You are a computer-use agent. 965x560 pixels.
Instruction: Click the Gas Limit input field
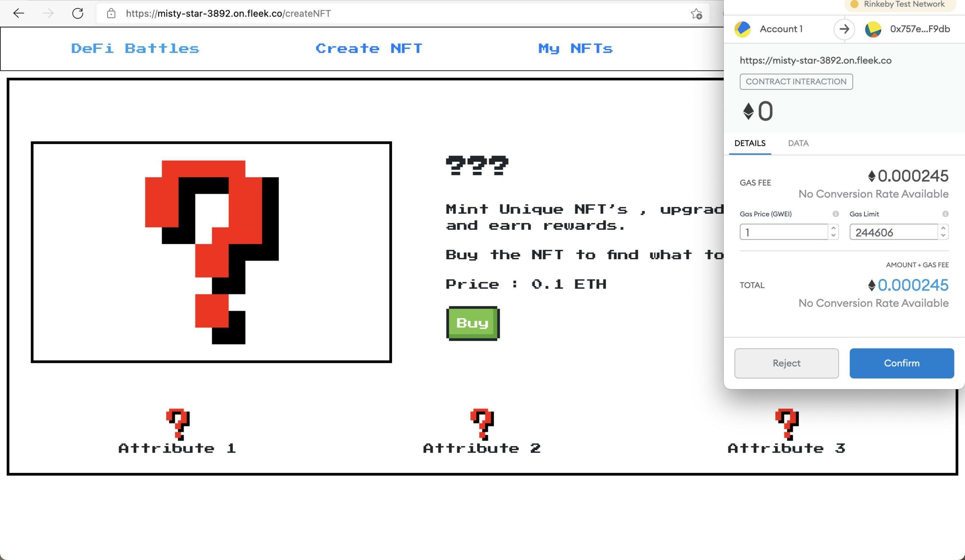(893, 232)
